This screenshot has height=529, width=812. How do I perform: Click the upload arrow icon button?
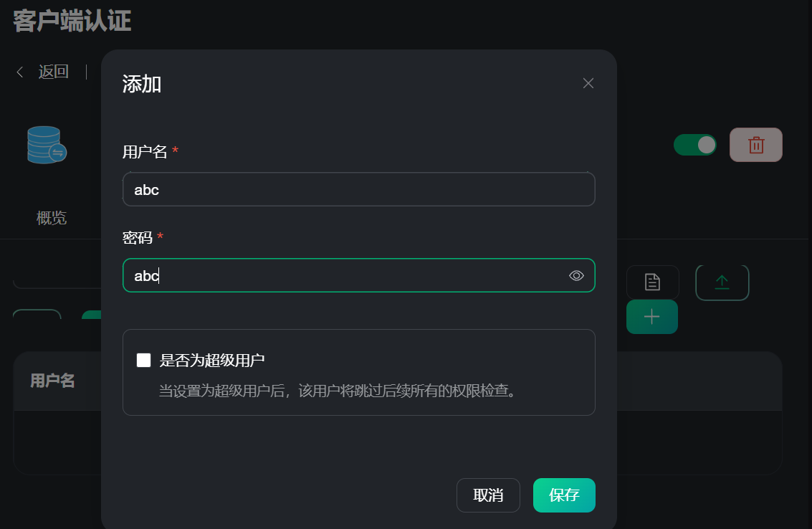pyautogui.click(x=722, y=282)
